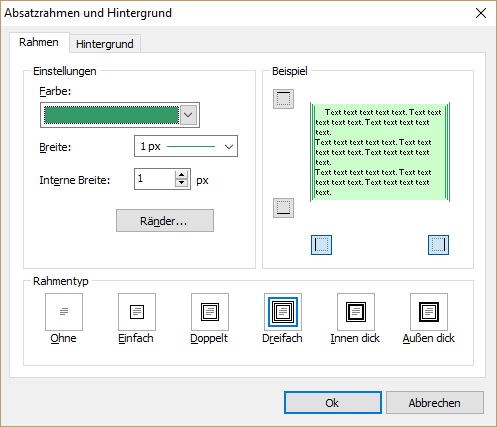Click the green Farbe color swatch
The height and width of the screenshot is (427, 497).
[111, 115]
